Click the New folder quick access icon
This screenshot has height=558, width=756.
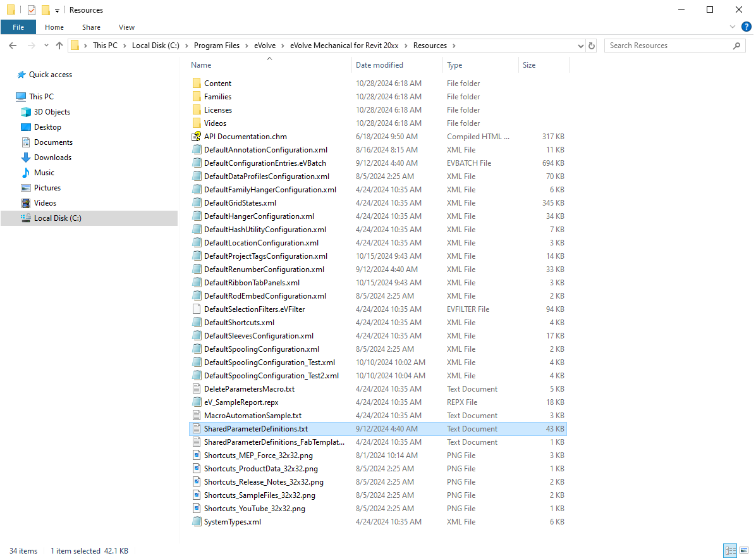(46, 9)
